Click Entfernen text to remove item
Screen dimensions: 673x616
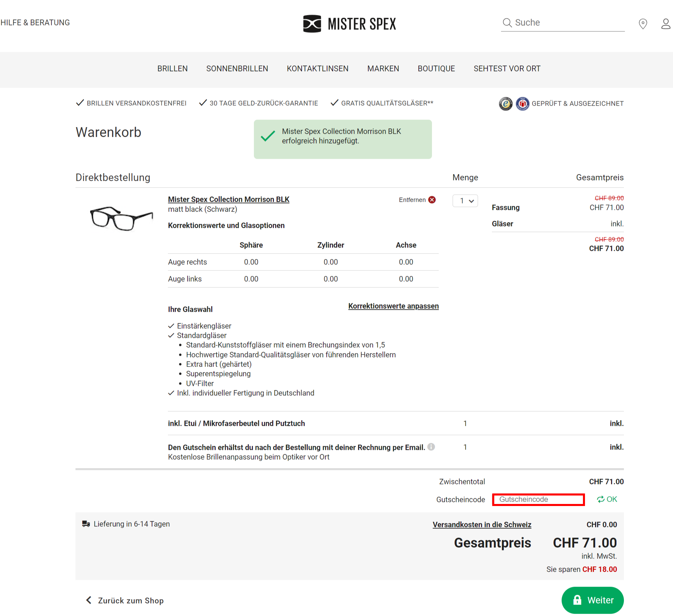pyautogui.click(x=412, y=200)
